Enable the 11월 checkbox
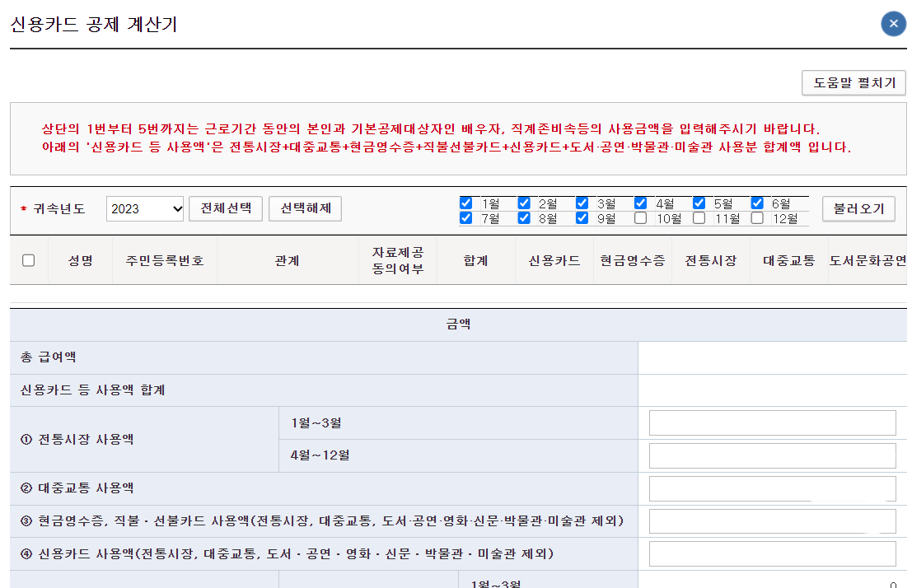Screen dimensions: 912x588 point(699,217)
